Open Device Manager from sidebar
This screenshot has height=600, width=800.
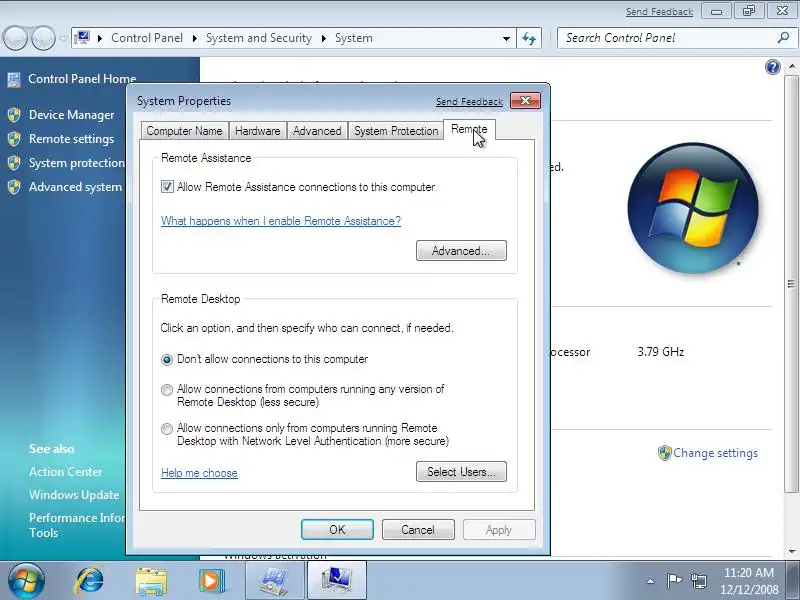[71, 115]
